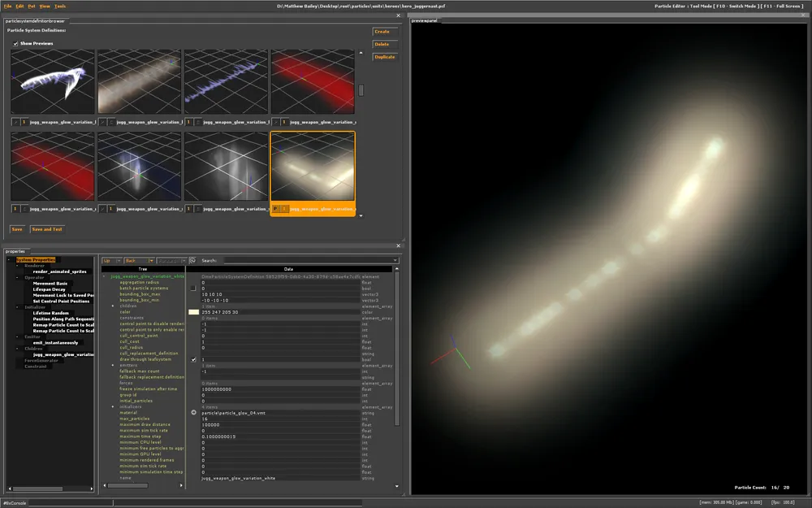Uncheck the draw through leafsystem checkbox
The height and width of the screenshot is (508, 812).
pos(193,359)
